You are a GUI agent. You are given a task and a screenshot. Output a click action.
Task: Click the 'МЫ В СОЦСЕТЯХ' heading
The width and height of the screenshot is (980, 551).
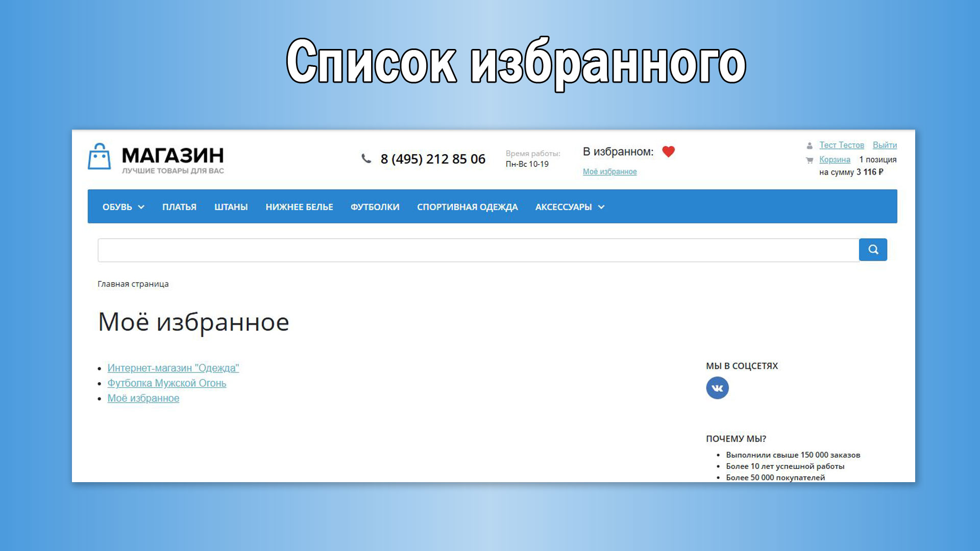click(742, 366)
